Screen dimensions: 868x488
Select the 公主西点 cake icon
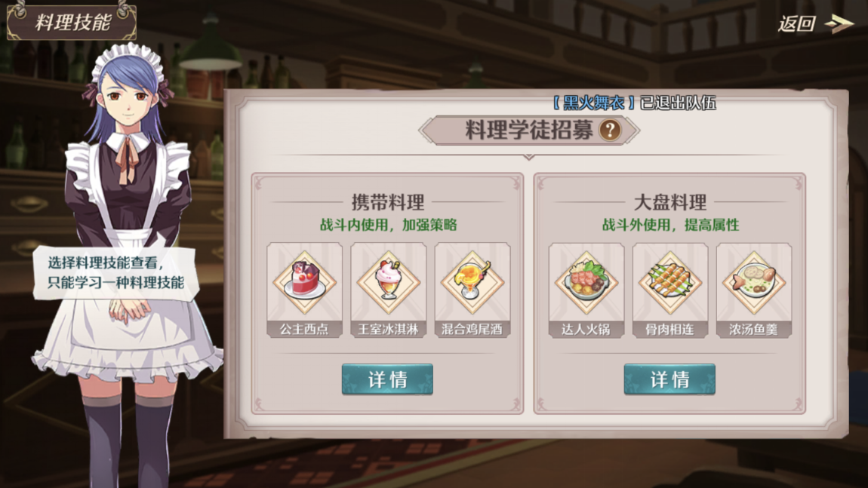pos(304,281)
